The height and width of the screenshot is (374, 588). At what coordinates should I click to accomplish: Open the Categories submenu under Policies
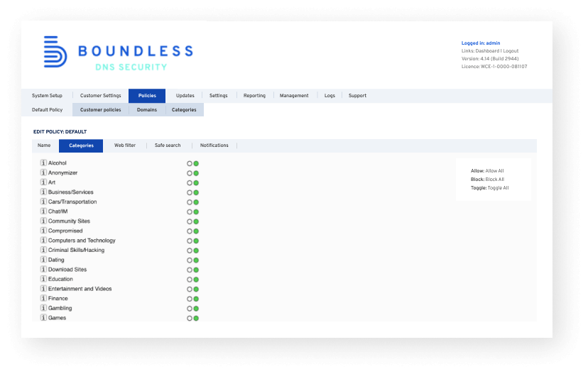click(x=184, y=110)
